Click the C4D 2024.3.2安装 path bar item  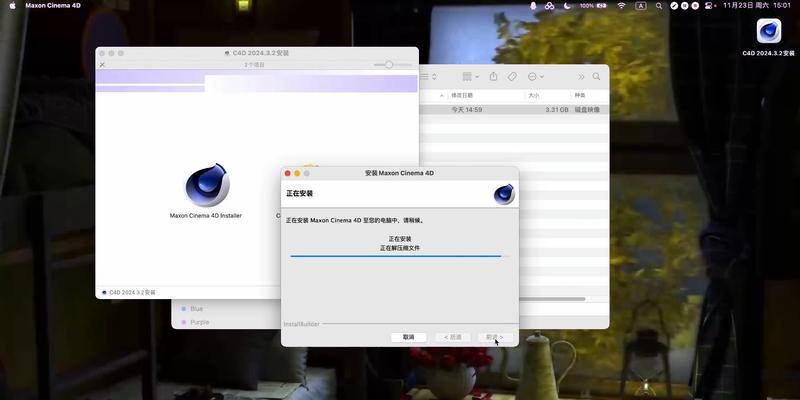click(129, 293)
